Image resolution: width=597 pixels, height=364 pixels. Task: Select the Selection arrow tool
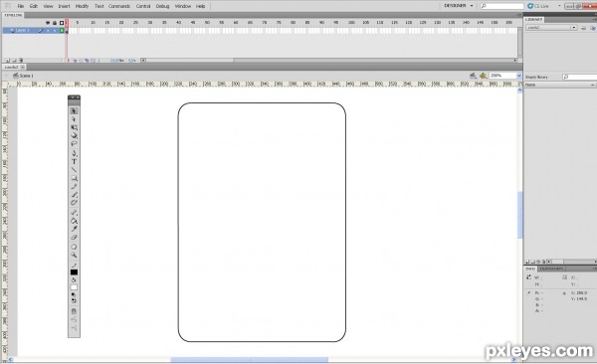click(74, 110)
